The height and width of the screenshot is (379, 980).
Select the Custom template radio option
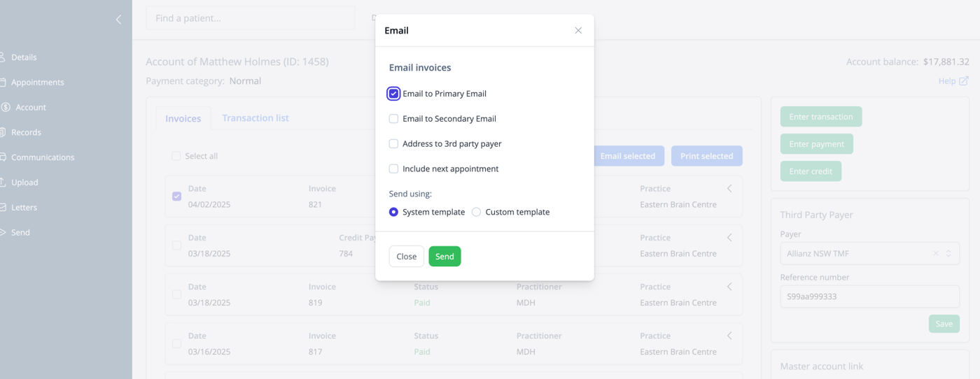tap(476, 212)
